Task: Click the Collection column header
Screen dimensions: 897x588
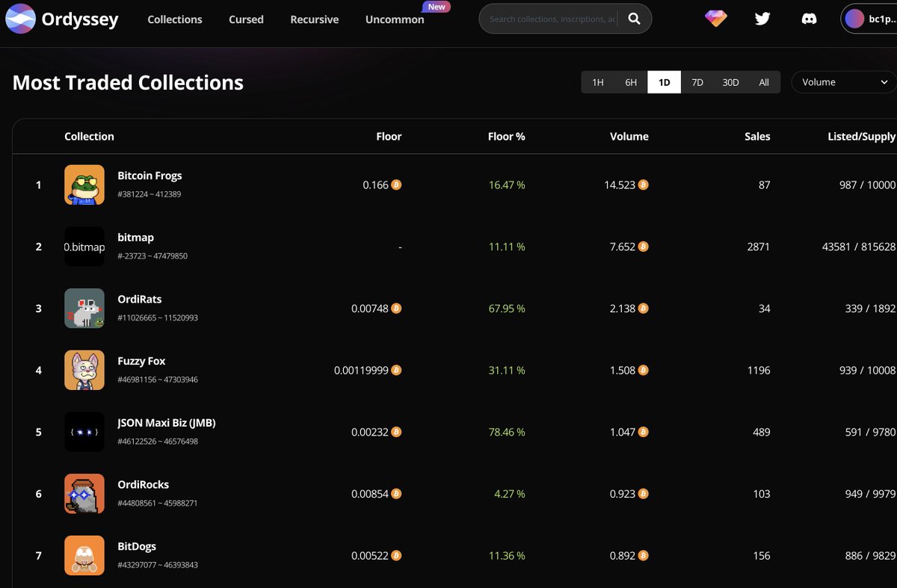Action: [89, 137]
